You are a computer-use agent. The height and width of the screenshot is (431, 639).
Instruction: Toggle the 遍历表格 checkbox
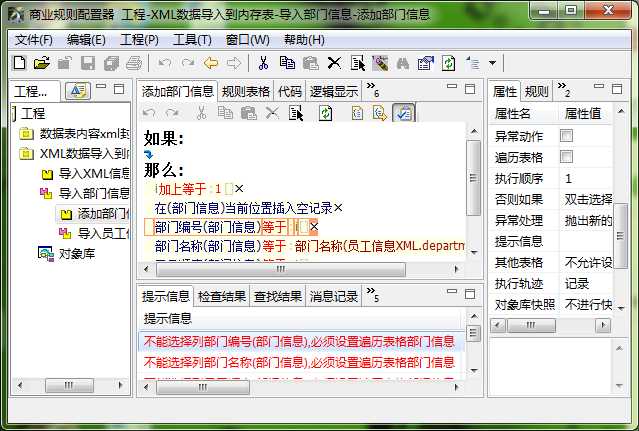click(x=566, y=156)
